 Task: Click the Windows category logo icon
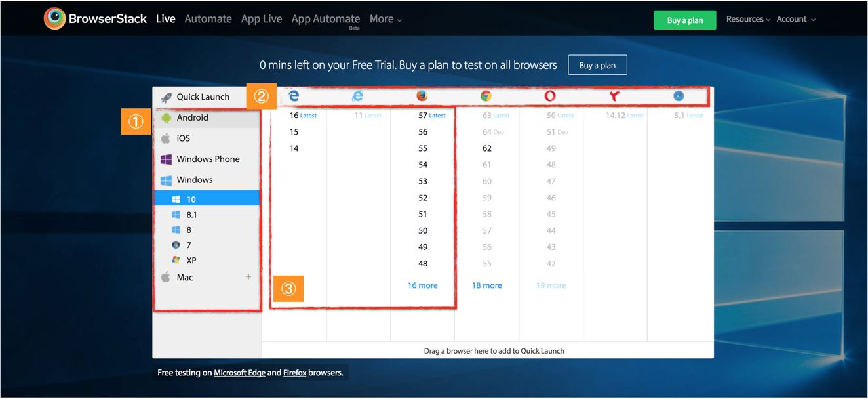[x=167, y=180]
